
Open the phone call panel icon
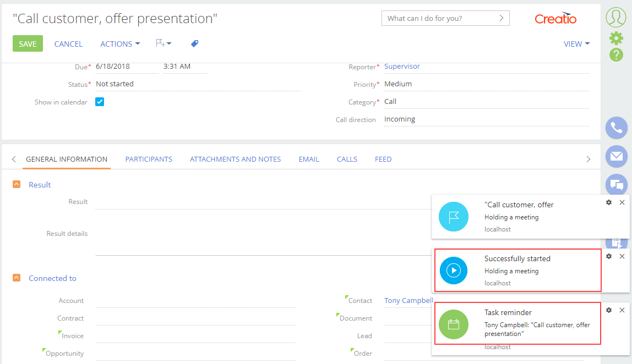point(616,128)
